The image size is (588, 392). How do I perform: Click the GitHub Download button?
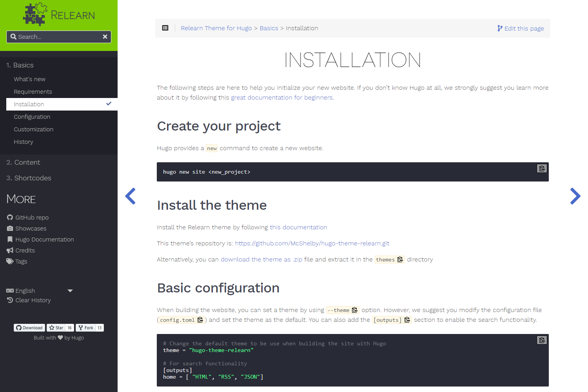click(x=29, y=328)
